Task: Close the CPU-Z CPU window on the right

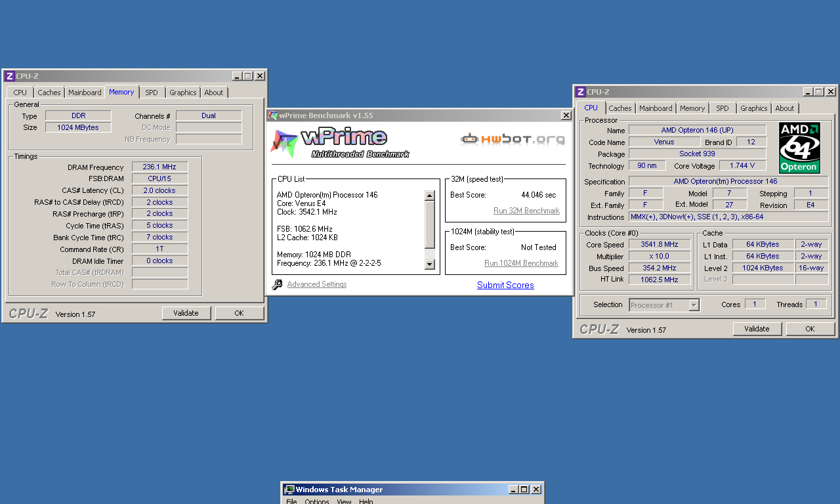Action: click(830, 92)
